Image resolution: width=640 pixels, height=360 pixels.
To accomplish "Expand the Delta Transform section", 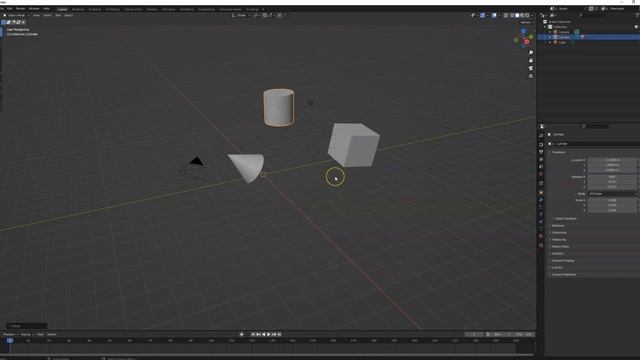I will (565, 218).
